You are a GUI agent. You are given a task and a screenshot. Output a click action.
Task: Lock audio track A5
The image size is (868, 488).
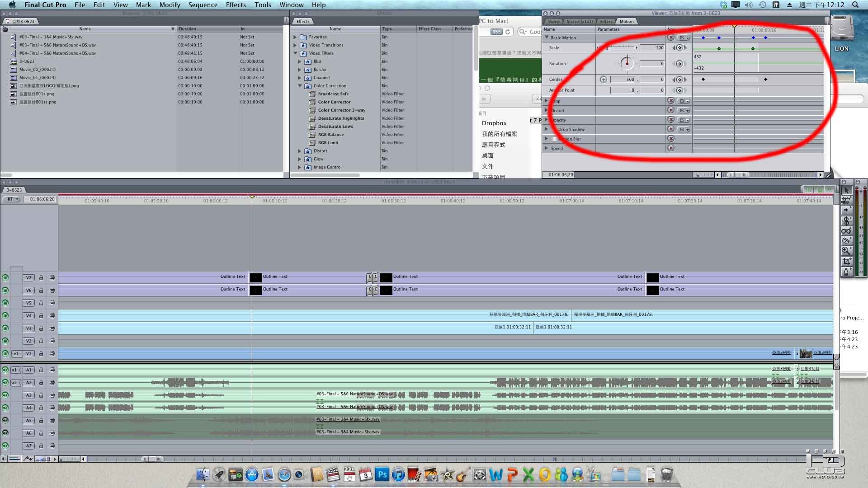(x=41, y=420)
